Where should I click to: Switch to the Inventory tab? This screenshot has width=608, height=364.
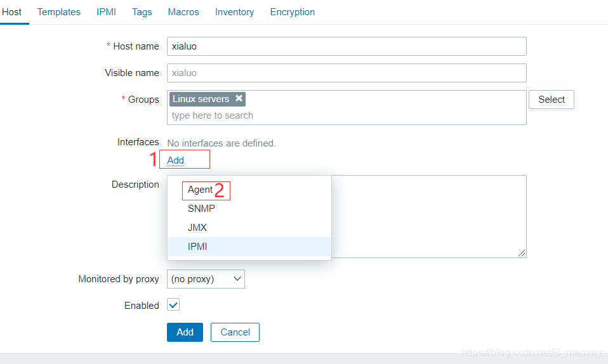[235, 12]
